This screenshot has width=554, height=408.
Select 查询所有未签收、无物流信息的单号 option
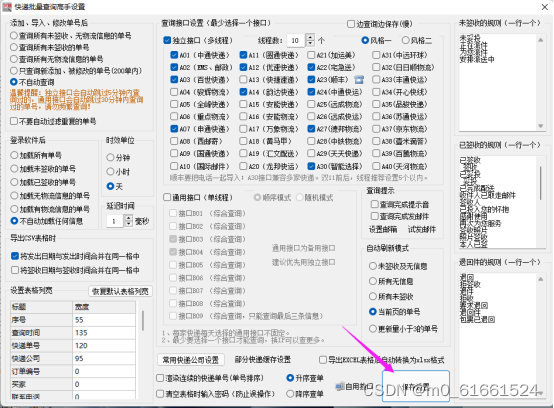(14, 36)
